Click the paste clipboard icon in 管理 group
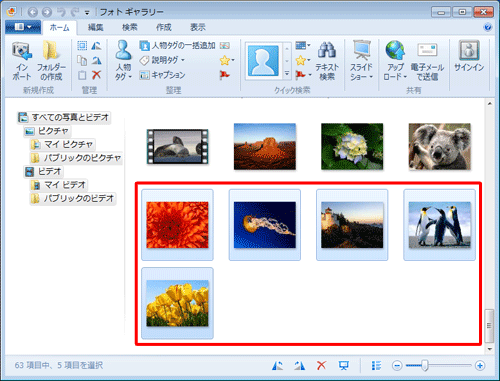The height and width of the screenshot is (381, 500). coord(82,75)
